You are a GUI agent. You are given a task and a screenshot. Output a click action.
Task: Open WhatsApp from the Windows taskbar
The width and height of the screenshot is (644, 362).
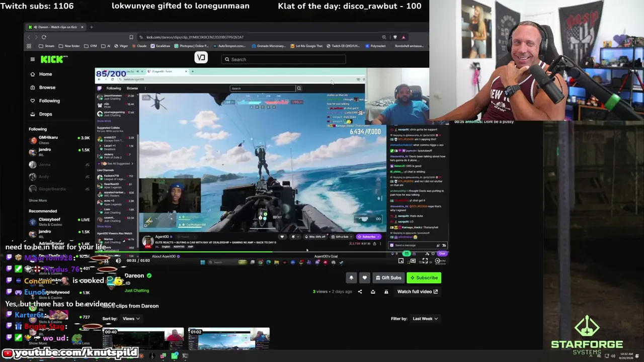click(175, 356)
